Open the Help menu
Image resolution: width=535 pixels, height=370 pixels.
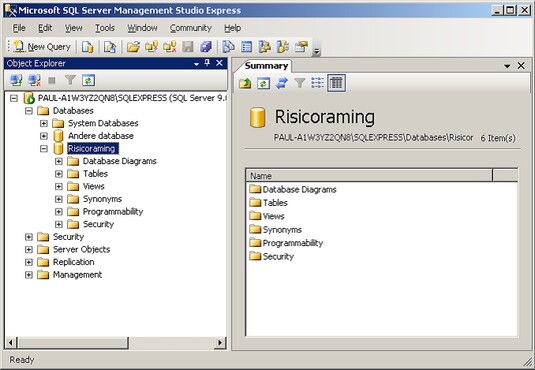pos(233,28)
